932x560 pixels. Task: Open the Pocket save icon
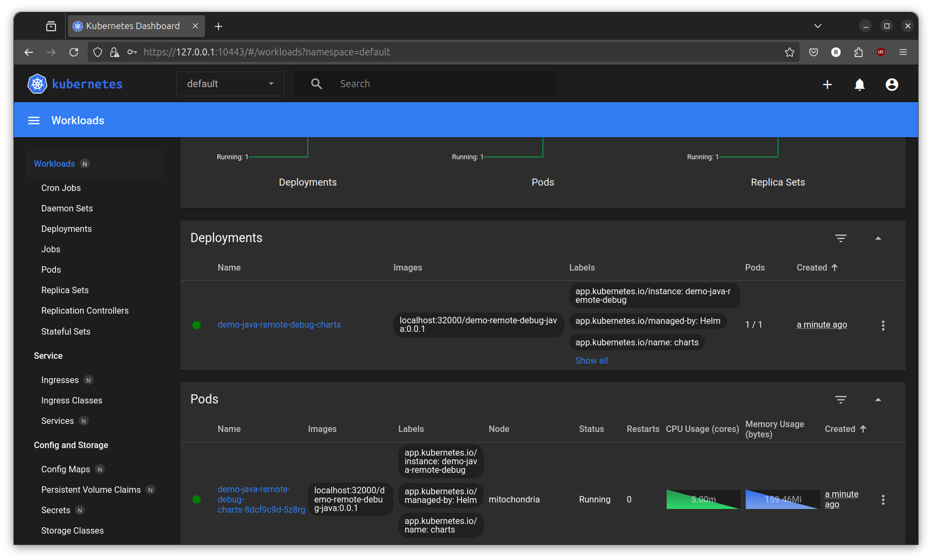pos(814,52)
